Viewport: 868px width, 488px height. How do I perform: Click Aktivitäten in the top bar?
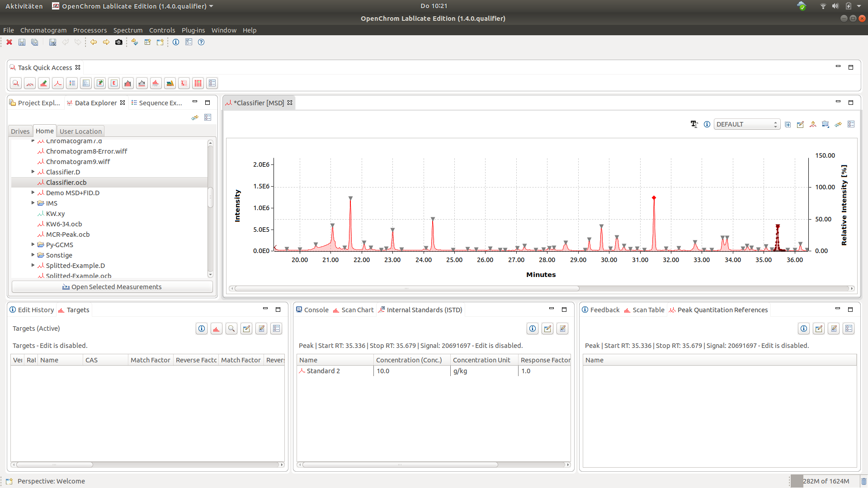point(24,6)
